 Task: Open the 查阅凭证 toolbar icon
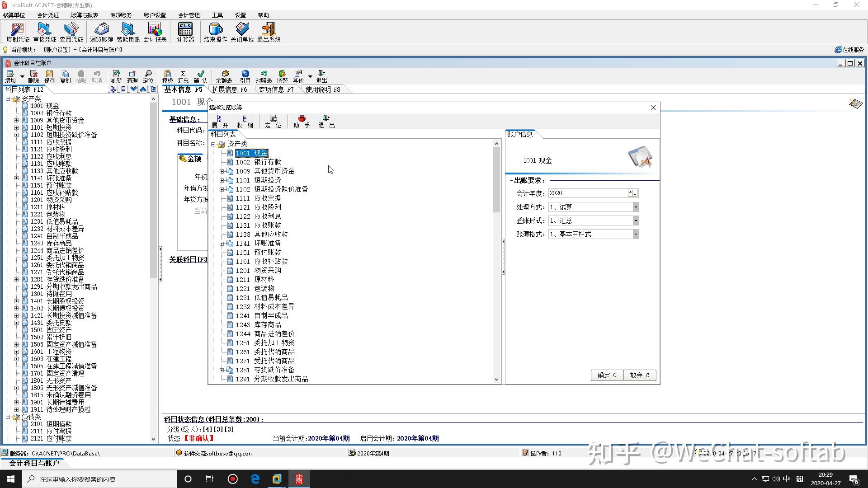(x=71, y=33)
